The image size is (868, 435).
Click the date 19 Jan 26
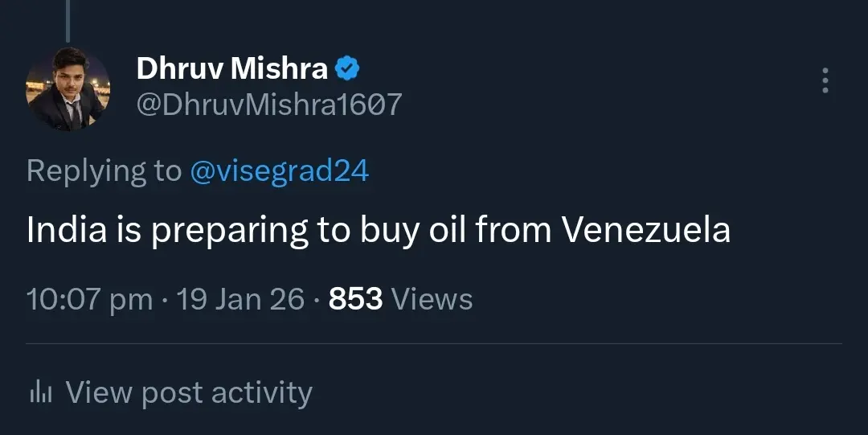tap(240, 299)
